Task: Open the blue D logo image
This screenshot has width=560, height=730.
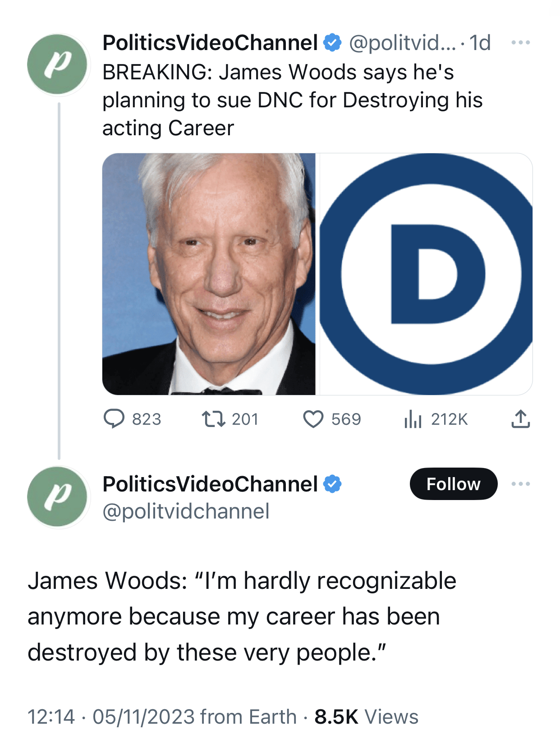Action: [426, 274]
